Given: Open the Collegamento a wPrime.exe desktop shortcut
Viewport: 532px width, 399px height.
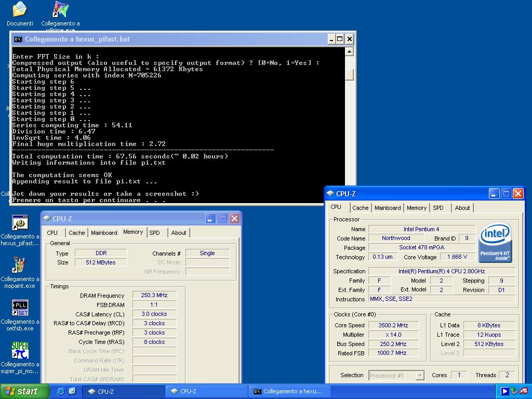Looking at the screenshot, I should [x=60, y=9].
